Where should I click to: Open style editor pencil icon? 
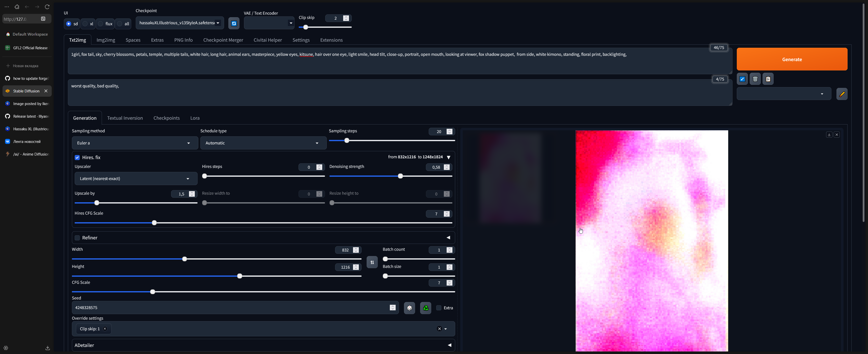842,94
